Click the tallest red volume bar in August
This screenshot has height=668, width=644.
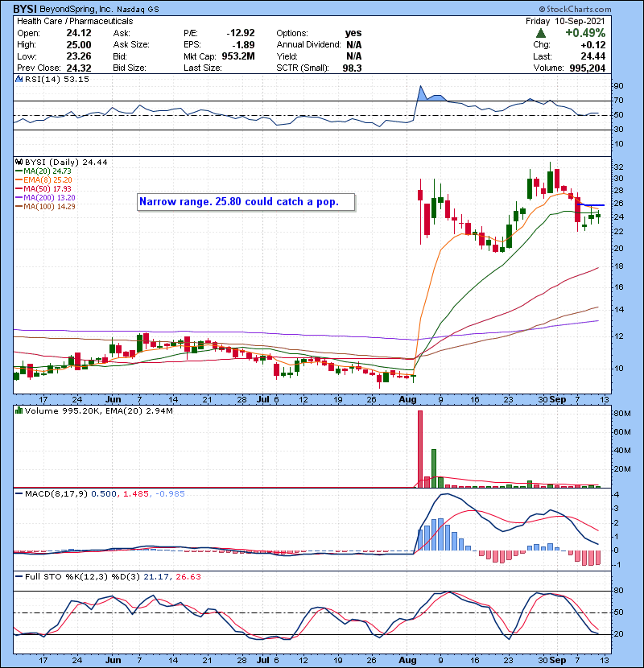click(420, 449)
